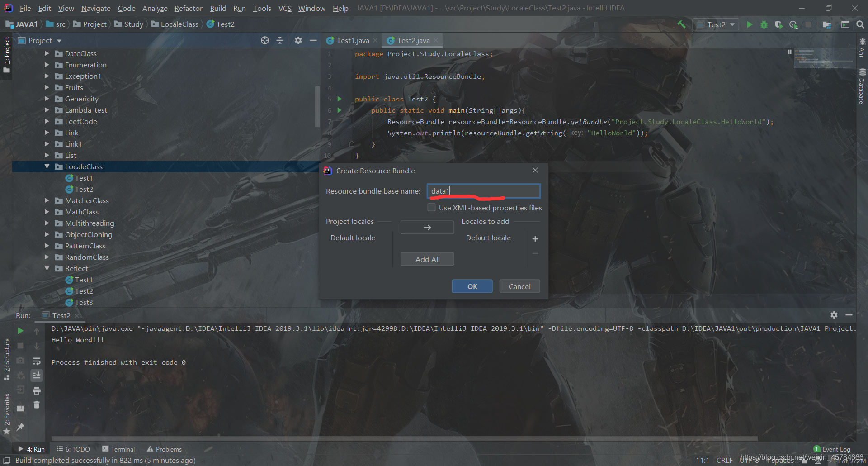Click the Build project hammer icon

[x=681, y=24]
